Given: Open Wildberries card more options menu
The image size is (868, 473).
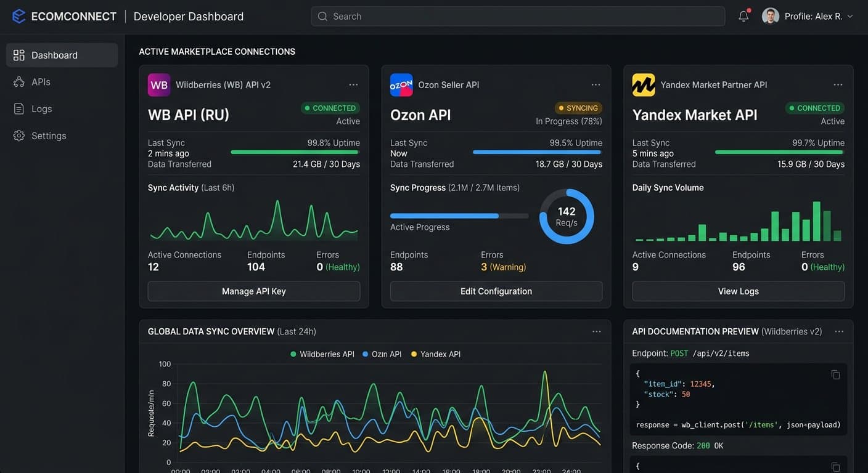Looking at the screenshot, I should pyautogui.click(x=353, y=85).
